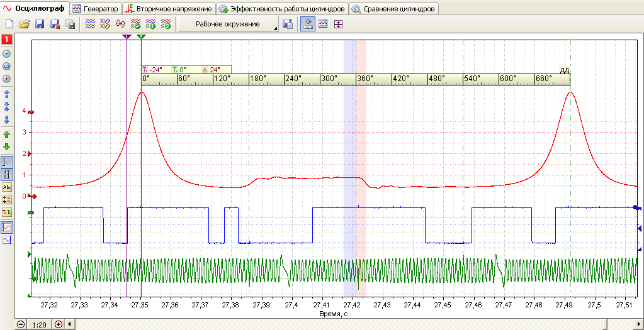Click the waveforms icon with number 2 badge

(166, 24)
